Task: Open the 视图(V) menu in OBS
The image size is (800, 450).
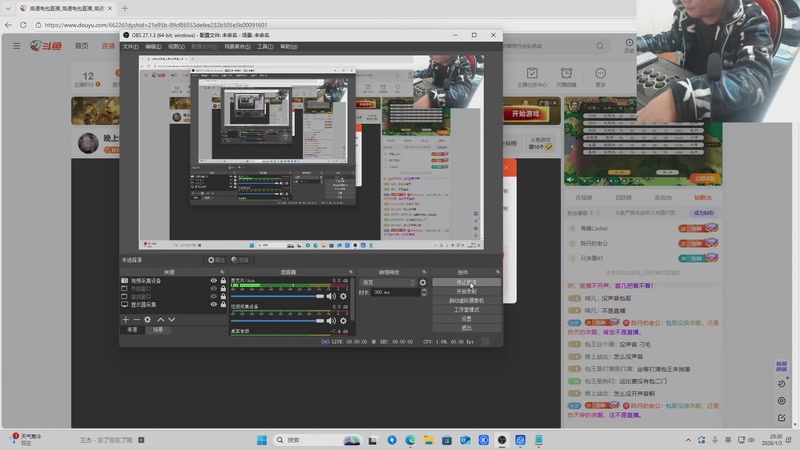Action: click(176, 46)
